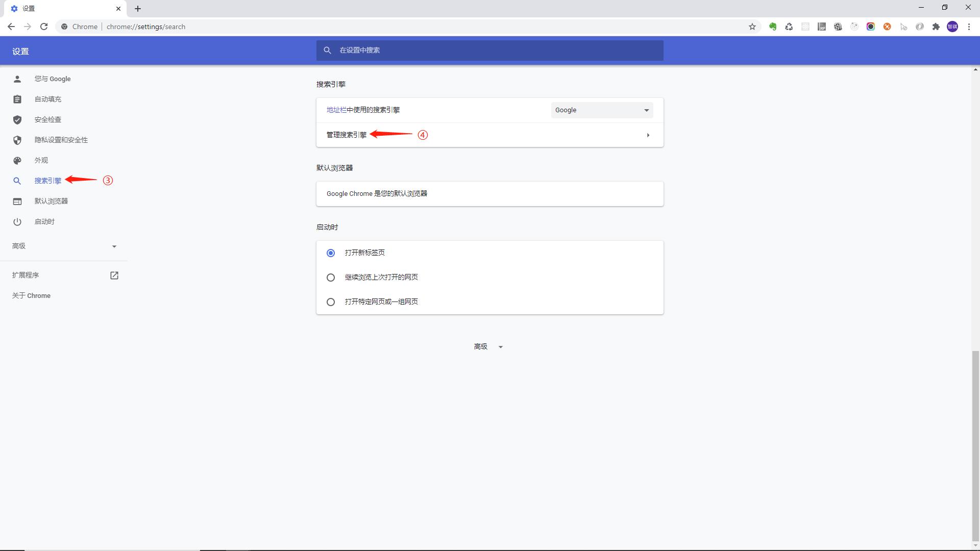Select 打开特定网页或一组网页 radio option
The height and width of the screenshot is (551, 980).
[x=331, y=302]
